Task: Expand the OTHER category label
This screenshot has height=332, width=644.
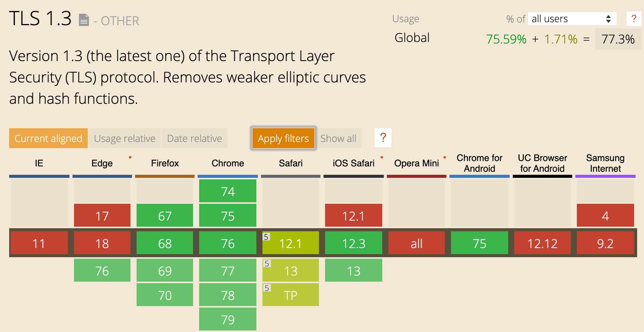Action: click(120, 21)
